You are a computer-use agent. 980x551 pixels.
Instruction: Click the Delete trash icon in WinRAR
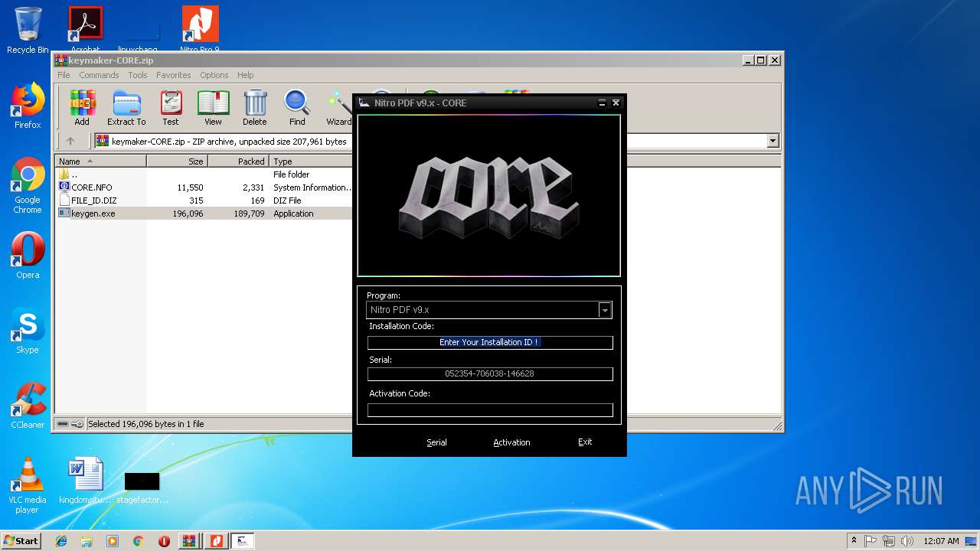click(x=255, y=107)
